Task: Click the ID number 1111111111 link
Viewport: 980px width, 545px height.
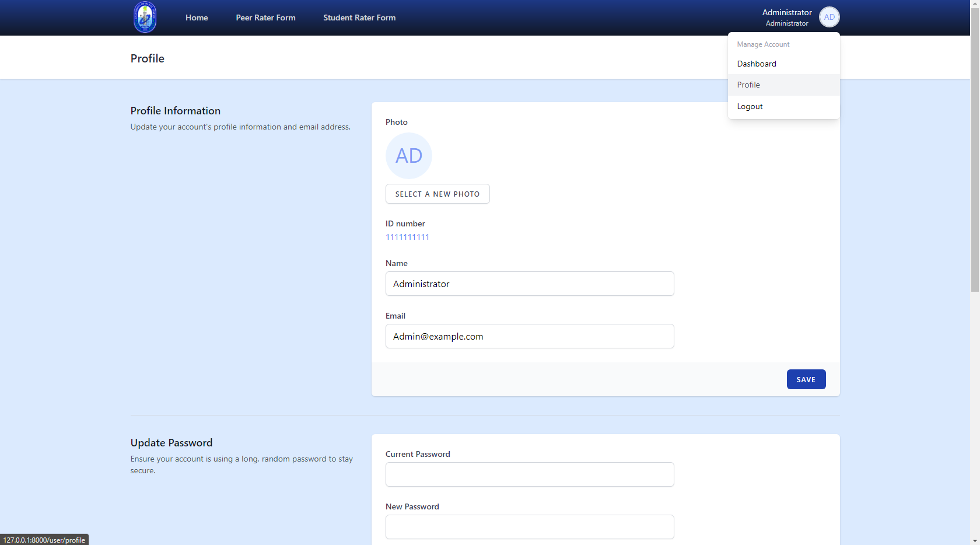Action: point(407,237)
